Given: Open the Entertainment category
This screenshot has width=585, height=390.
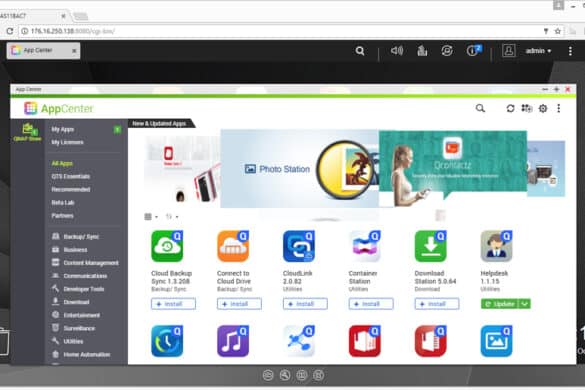Looking at the screenshot, I should click(76, 315).
